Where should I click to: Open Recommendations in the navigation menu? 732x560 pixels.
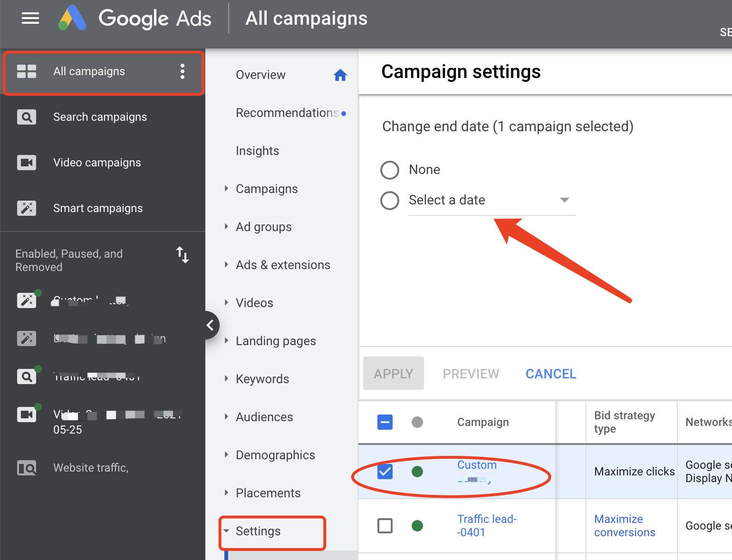pos(287,113)
